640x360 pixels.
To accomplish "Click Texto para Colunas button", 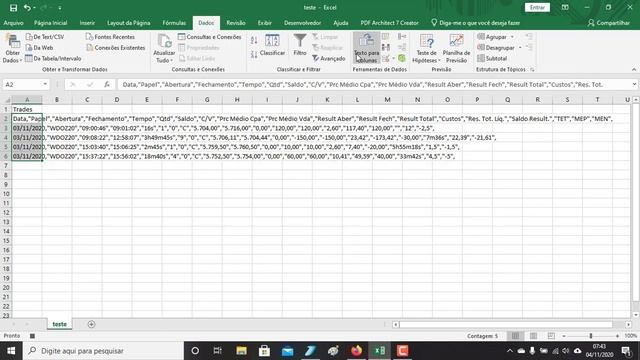I will 366,49.
